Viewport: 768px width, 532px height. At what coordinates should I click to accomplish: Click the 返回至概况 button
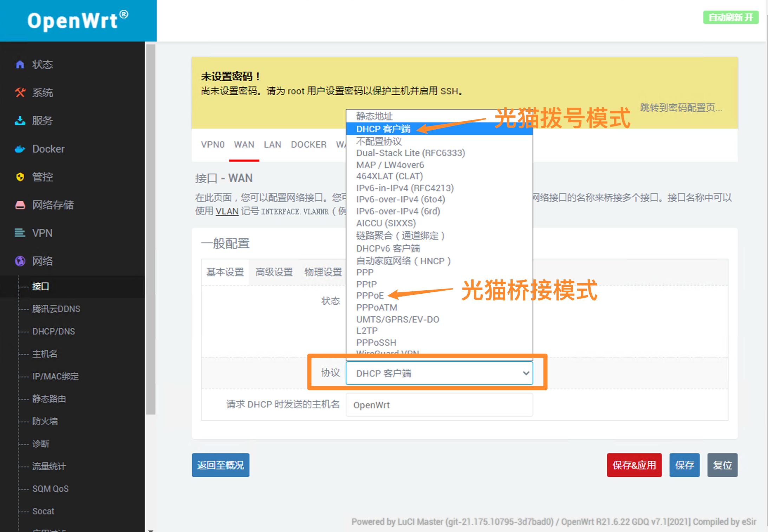[x=220, y=465]
